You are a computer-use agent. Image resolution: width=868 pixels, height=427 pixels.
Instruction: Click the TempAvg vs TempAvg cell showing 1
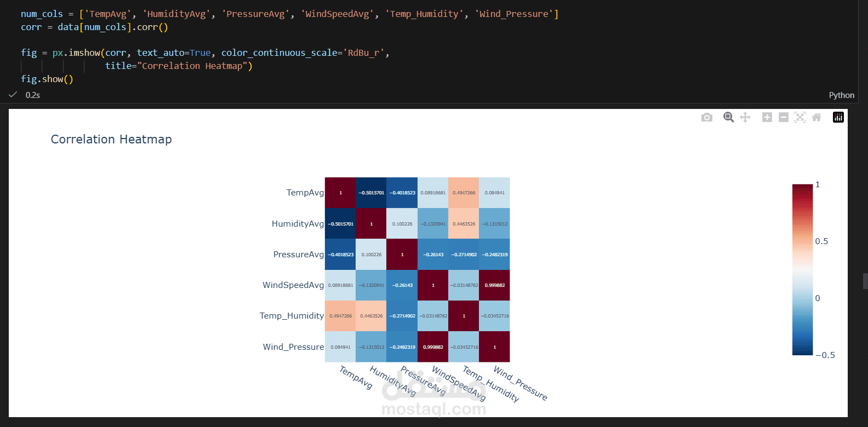pos(340,193)
